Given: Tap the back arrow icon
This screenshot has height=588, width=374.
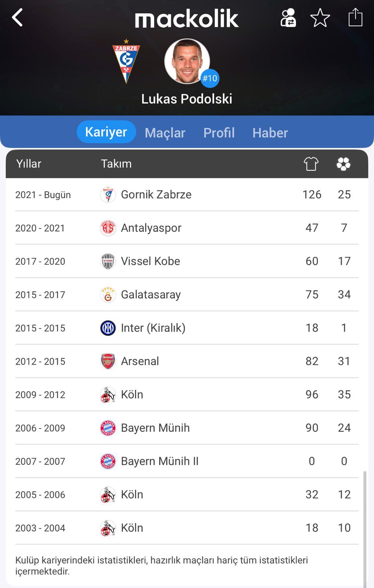Looking at the screenshot, I should 17,18.
